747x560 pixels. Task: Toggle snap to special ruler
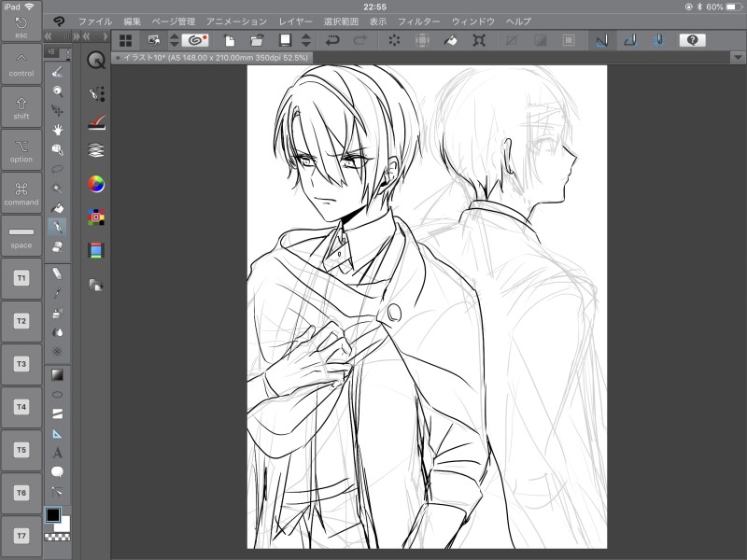631,40
